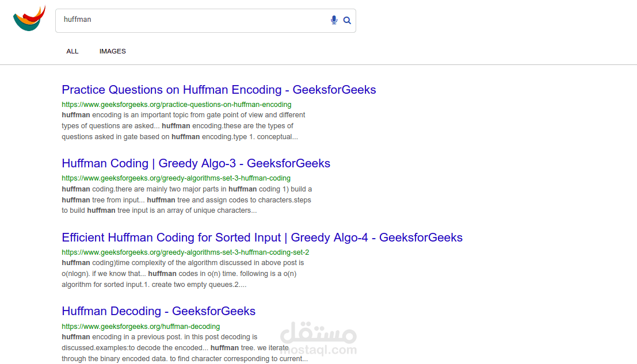Click snippet line "to build huffman tree input is an array"
The image size is (637, 364).
[159, 210]
